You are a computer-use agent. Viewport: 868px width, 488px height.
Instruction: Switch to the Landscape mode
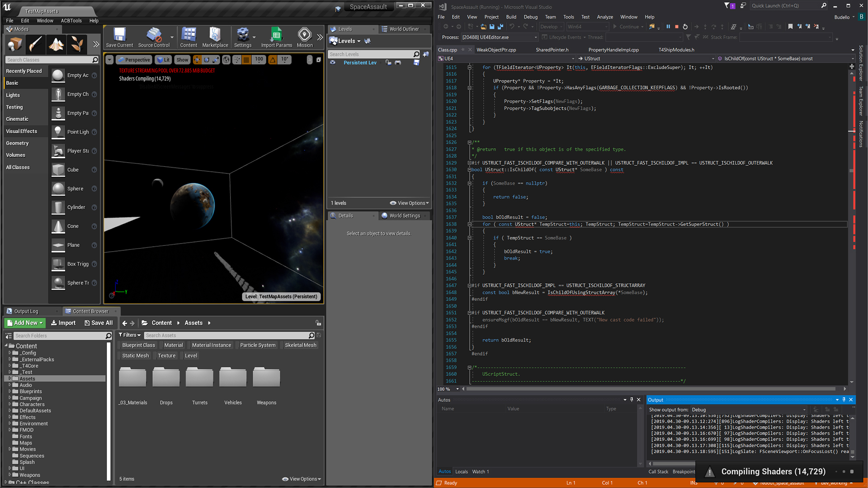click(56, 44)
